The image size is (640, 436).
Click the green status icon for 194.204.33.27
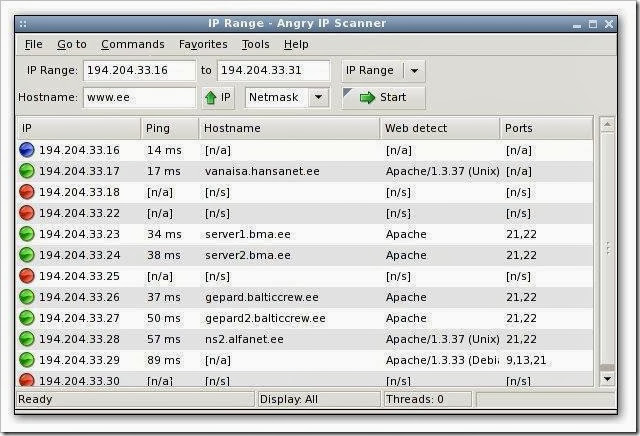point(27,318)
